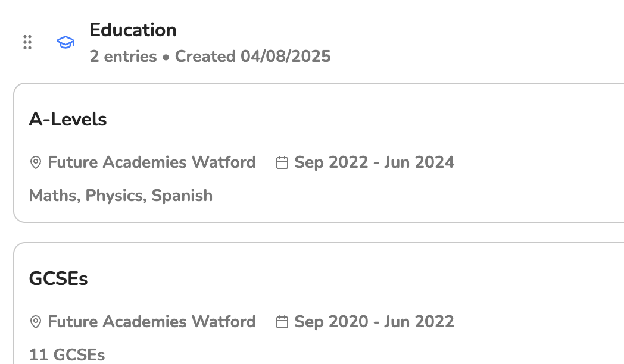Click the location pin in A-Levels entry
Viewport: 624px width, 364px height.
pyautogui.click(x=36, y=162)
